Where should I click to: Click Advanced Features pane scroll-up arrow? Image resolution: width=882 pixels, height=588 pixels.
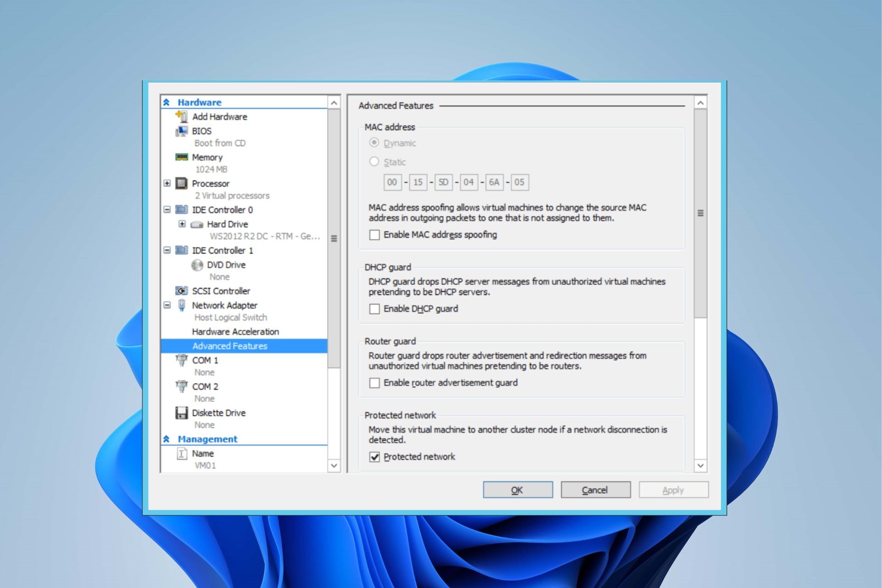[x=701, y=103]
